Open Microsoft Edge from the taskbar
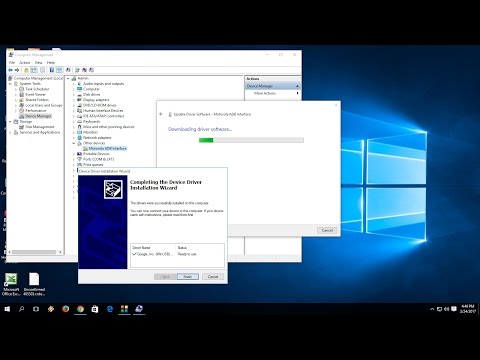The height and width of the screenshot is (360, 480). 110,309
